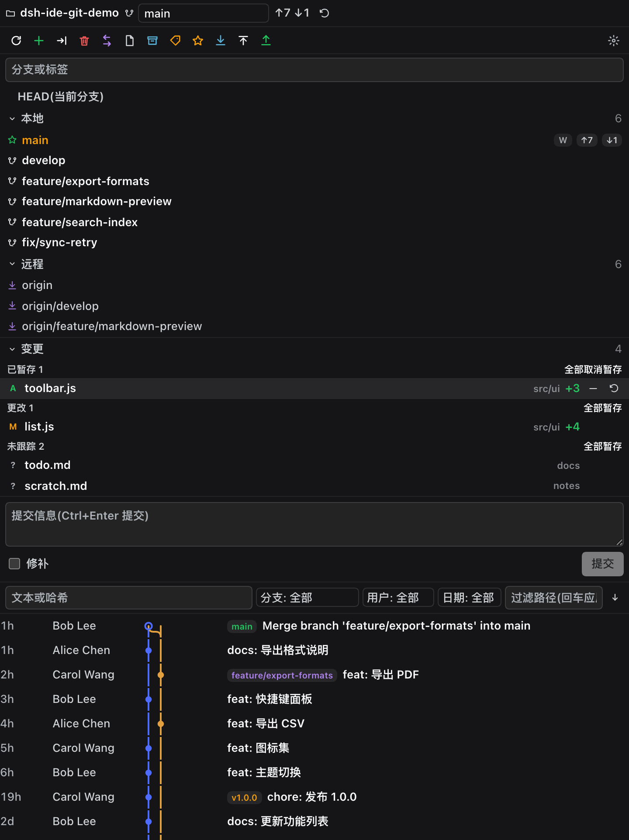Click the revert icon on toolbar.js row
This screenshot has width=629, height=840.
pyautogui.click(x=614, y=389)
